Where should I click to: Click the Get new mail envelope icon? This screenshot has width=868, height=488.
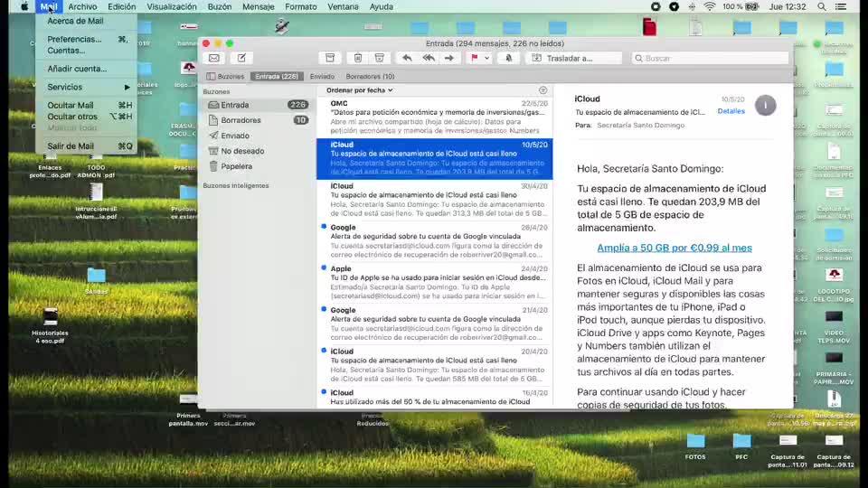click(214, 58)
